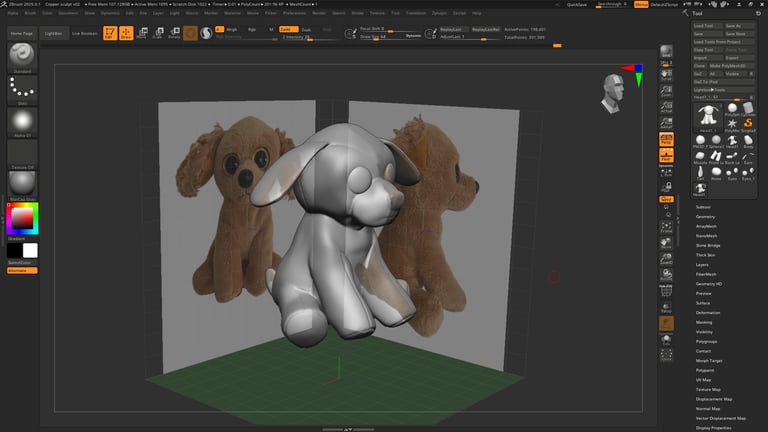Click the Move transform icon
The width and height of the screenshot is (768, 432).
(x=143, y=33)
